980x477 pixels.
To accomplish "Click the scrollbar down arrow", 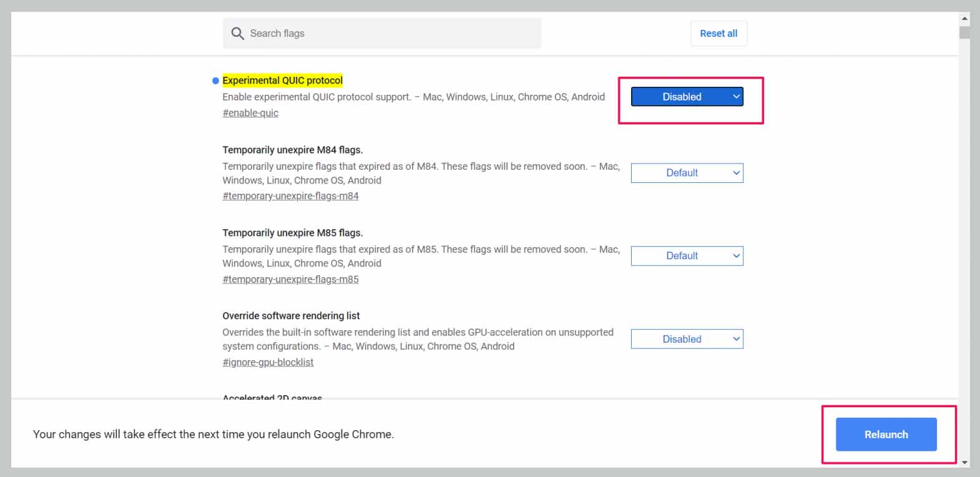I will click(964, 463).
